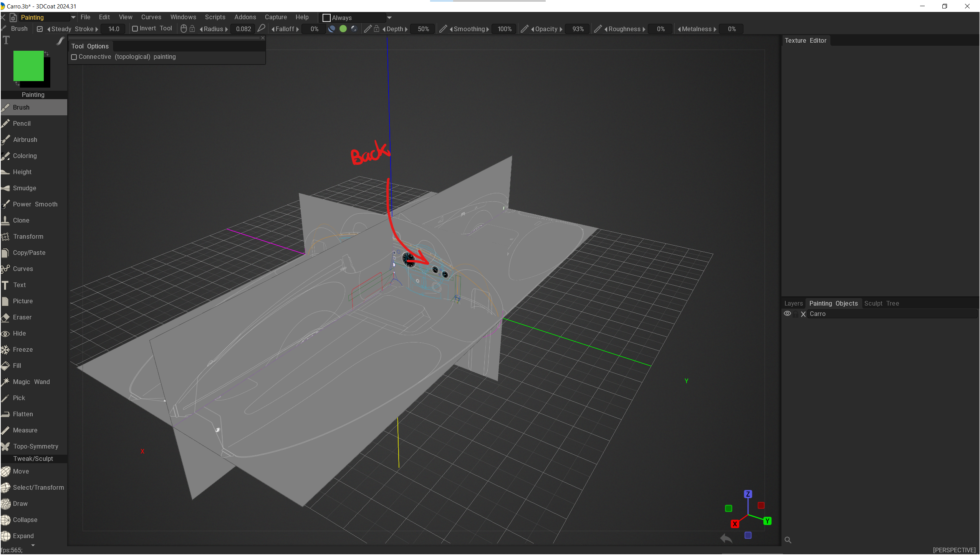Select the Fill bucket tool
Screen dimensions: 980x555
[17, 366]
